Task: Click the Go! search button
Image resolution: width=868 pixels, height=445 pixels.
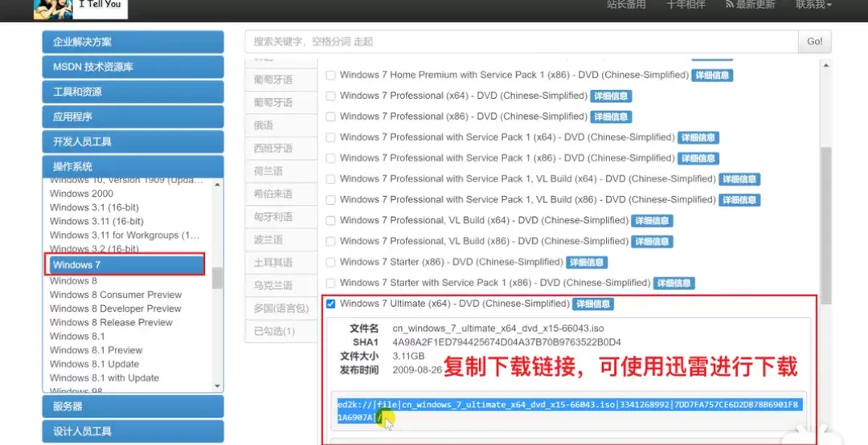Action: click(x=814, y=42)
